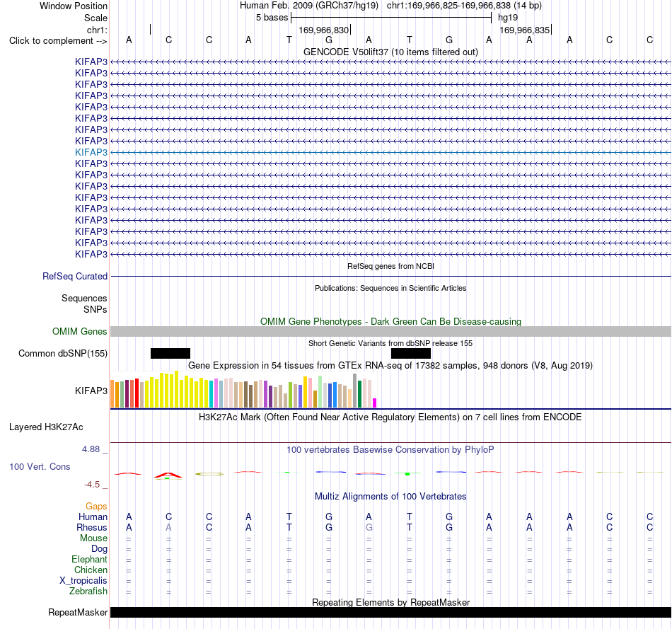Select the gray OMIM Genes bar
Image resolution: width=672 pixels, height=629 pixels.
click(x=390, y=331)
